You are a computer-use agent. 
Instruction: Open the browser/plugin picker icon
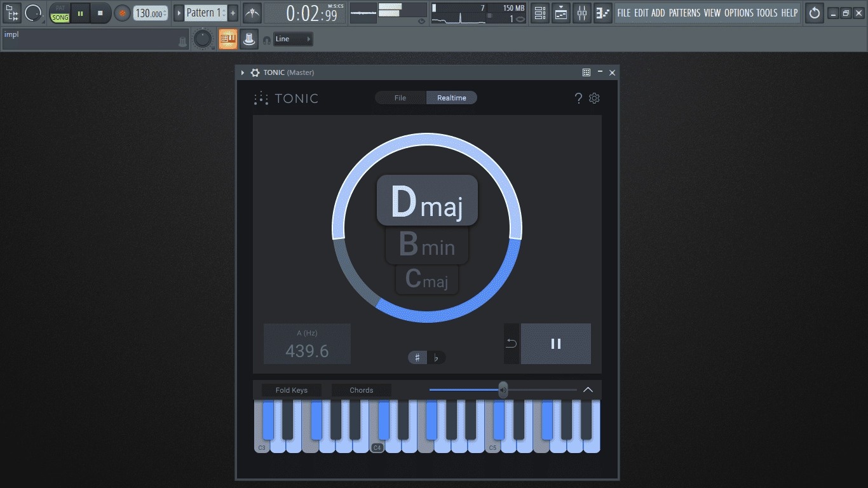(x=12, y=13)
